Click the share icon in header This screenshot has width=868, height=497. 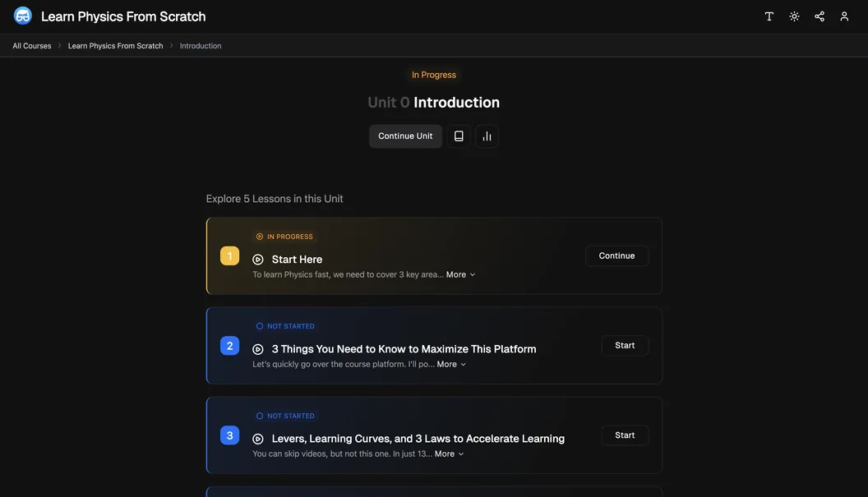pos(820,16)
